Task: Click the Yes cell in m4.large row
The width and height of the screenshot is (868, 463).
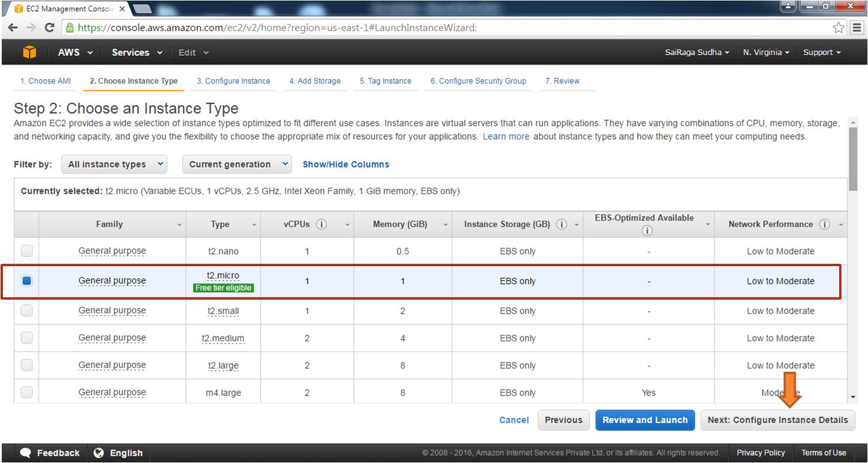Action: [x=649, y=393]
